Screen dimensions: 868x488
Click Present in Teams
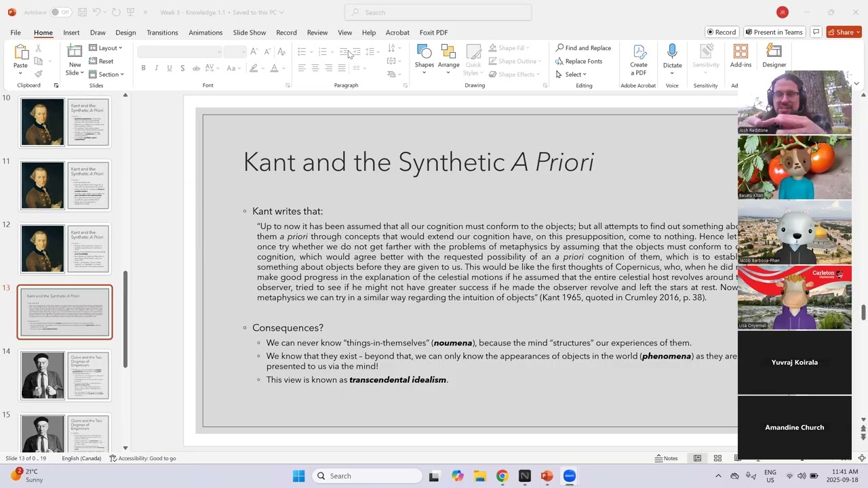[x=774, y=32]
